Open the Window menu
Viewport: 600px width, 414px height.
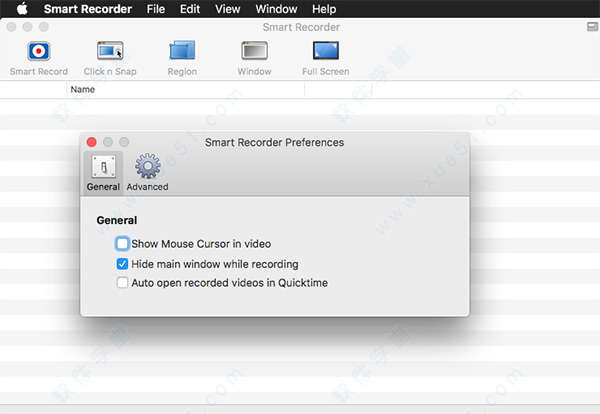pyautogui.click(x=276, y=9)
